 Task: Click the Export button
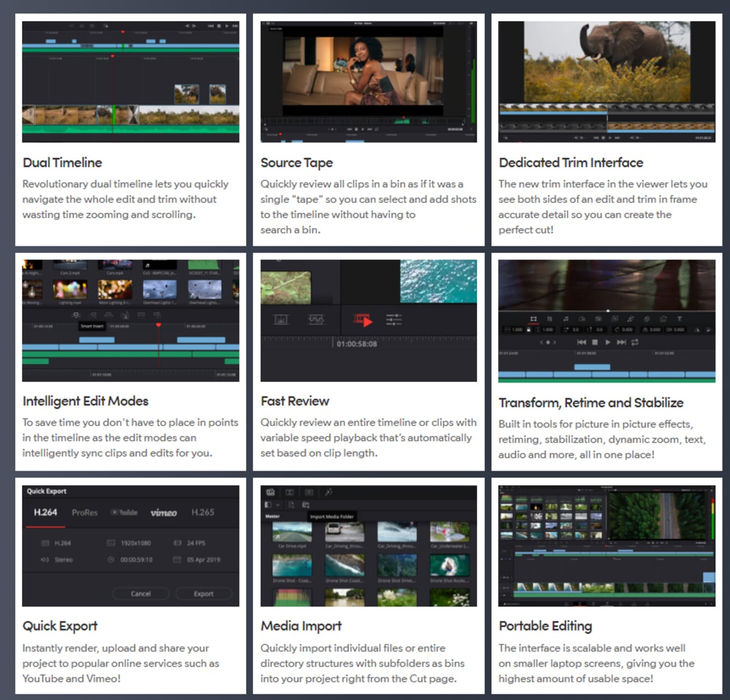pyautogui.click(x=204, y=594)
